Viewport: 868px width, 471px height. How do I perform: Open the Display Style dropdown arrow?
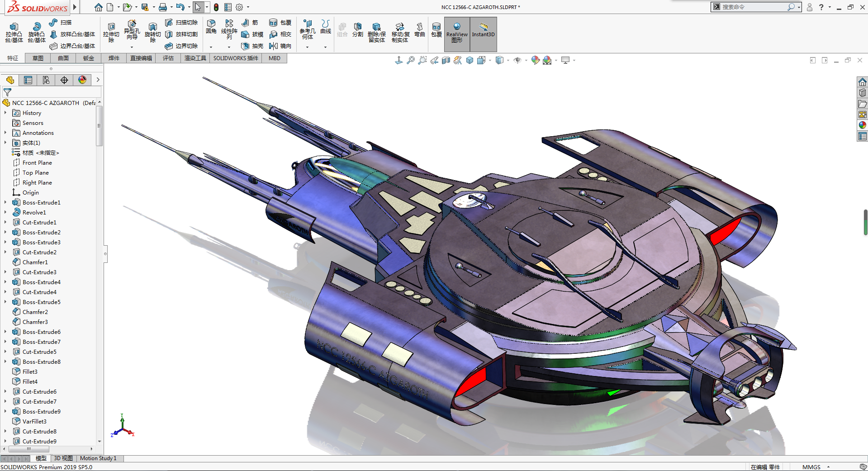tap(508, 60)
